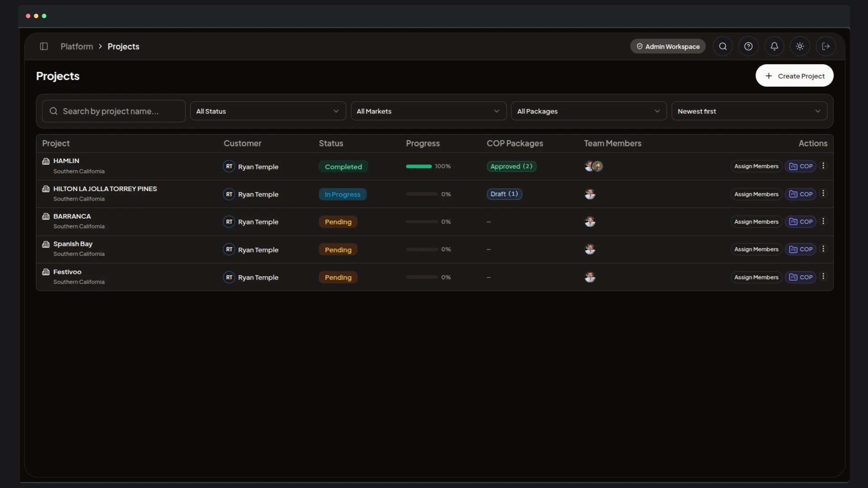
Task: Click Assign Members for HAMLIN
Action: (x=756, y=166)
